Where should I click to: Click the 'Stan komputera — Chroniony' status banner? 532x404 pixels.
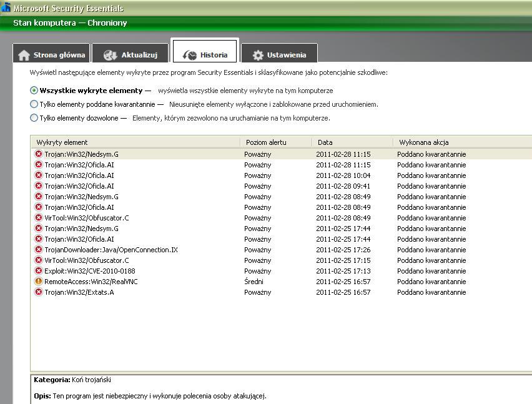coord(70,22)
